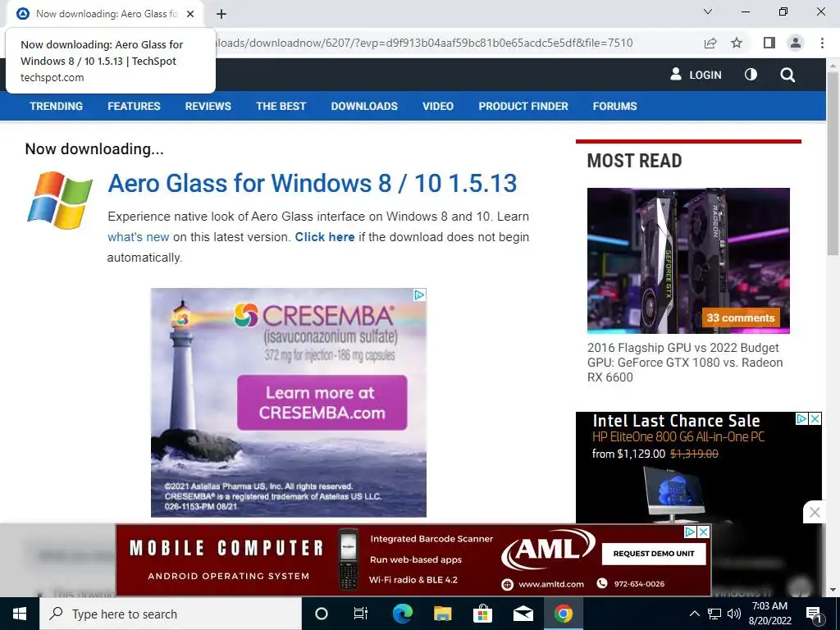Viewport: 840px width, 630px height.
Task: Open the FEATURES menu item
Action: [x=134, y=106]
